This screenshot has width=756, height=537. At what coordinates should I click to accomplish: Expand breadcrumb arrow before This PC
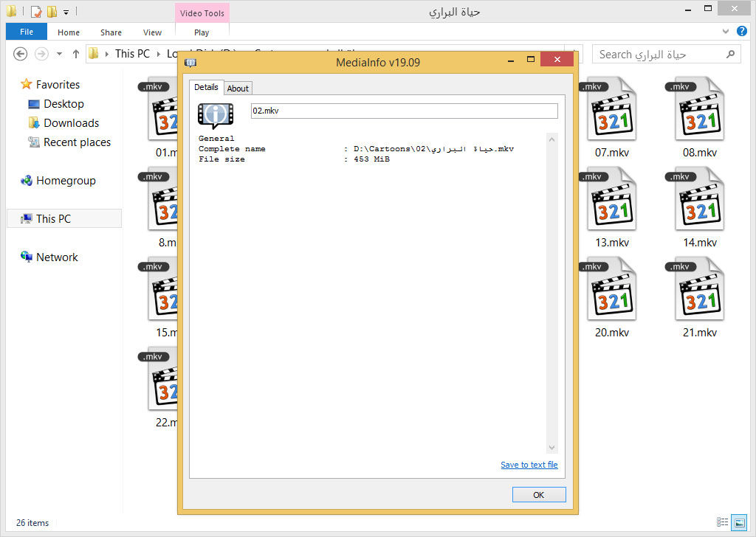pyautogui.click(x=106, y=54)
